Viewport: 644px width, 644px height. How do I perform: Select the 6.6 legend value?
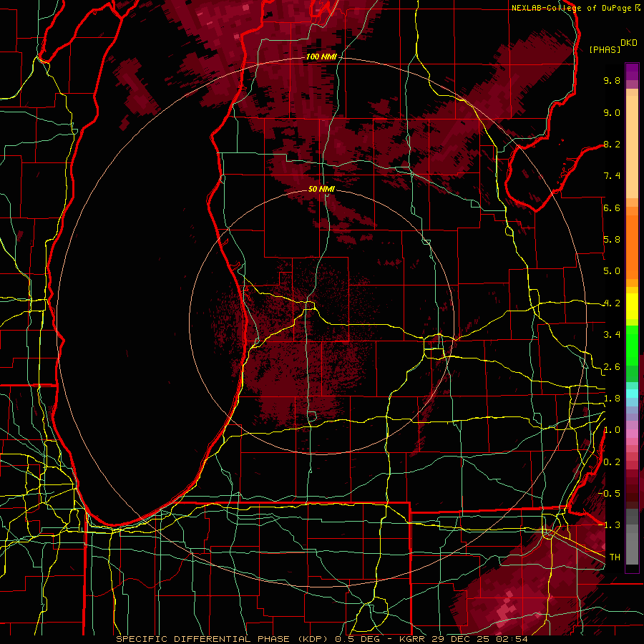click(x=612, y=208)
